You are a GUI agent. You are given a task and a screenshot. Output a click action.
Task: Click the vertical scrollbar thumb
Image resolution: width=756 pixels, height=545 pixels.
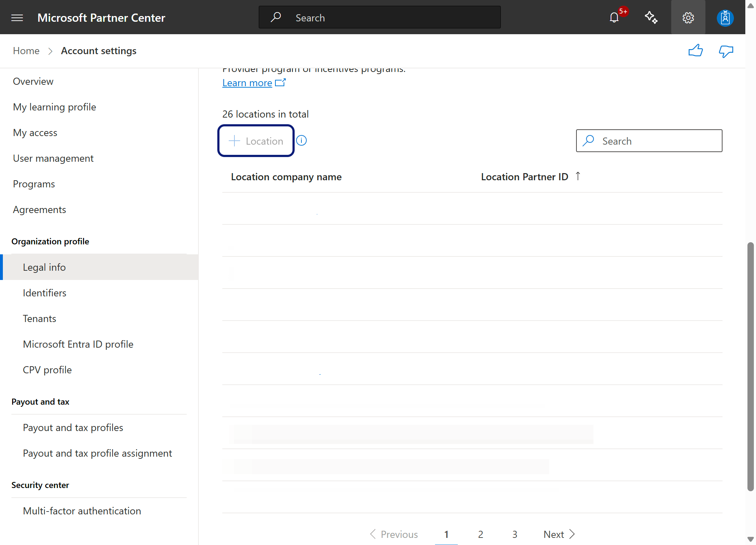click(x=751, y=367)
